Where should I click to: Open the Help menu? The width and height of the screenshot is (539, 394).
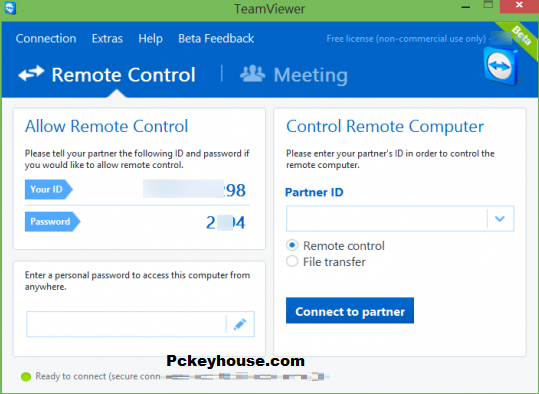[151, 39]
